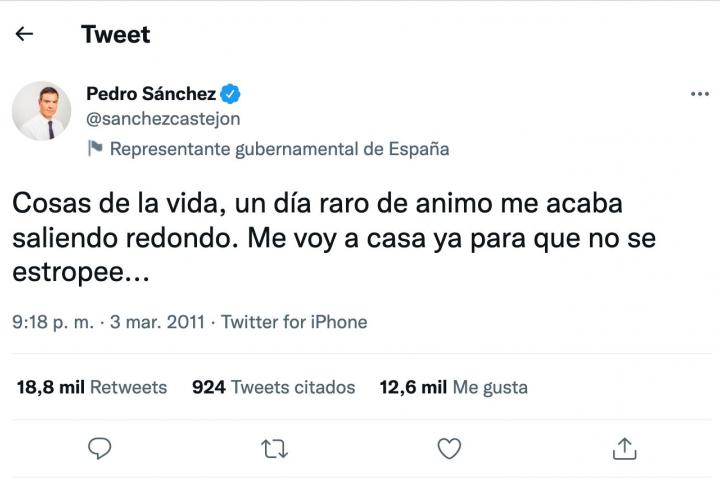Click the Pedro Sánchez display name
The height and width of the screenshot is (480, 720).
tap(151, 94)
